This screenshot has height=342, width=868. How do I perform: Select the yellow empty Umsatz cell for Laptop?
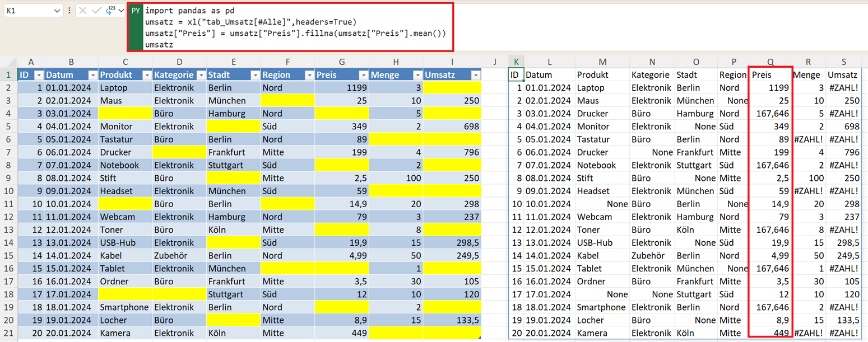point(452,88)
